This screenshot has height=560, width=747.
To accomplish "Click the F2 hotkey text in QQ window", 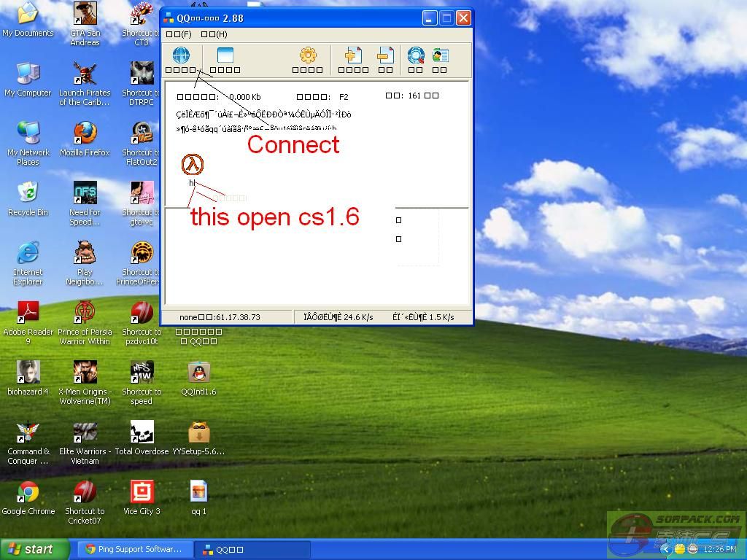I will coord(344,97).
